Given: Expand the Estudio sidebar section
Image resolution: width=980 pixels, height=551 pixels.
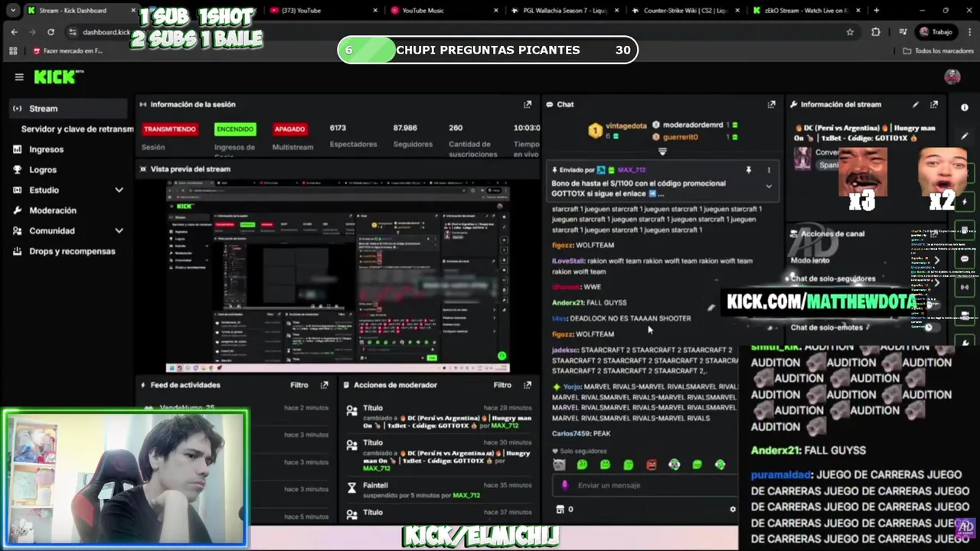Looking at the screenshot, I should point(119,190).
